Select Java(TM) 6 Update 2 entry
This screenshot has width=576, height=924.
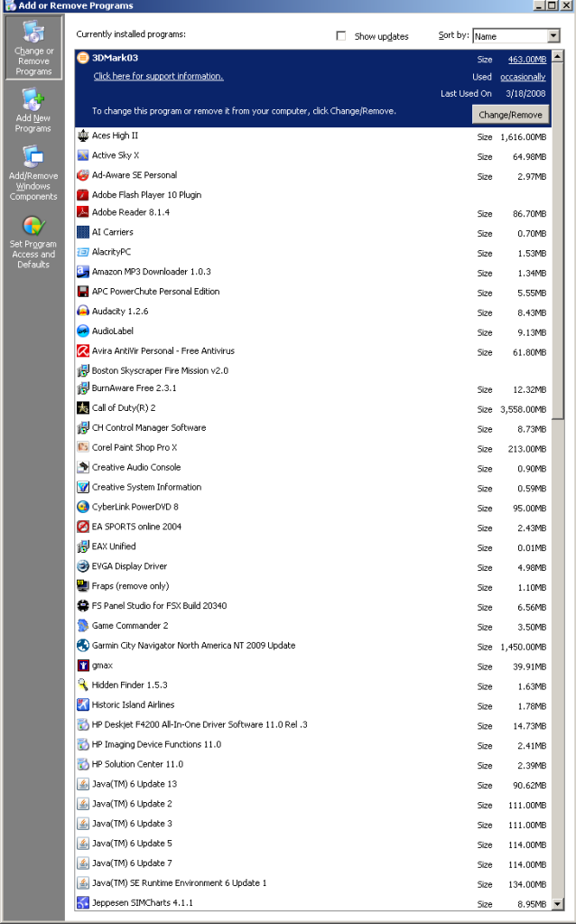[313, 804]
